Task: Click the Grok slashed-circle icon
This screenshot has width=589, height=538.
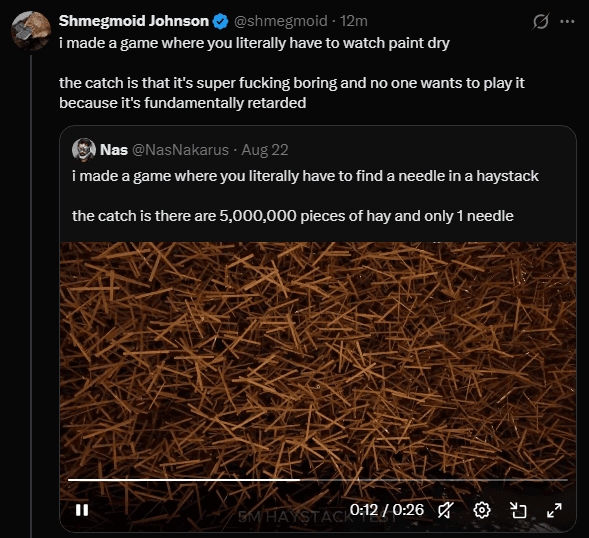Action: click(x=541, y=21)
